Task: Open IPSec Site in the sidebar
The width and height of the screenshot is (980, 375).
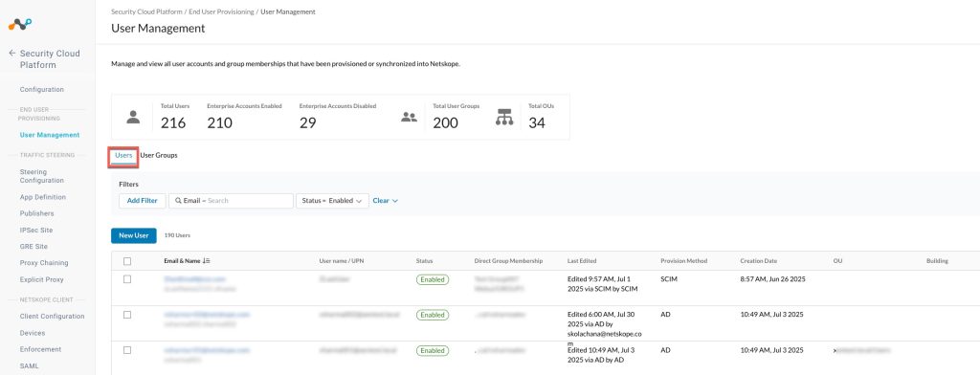Action: 36,230
